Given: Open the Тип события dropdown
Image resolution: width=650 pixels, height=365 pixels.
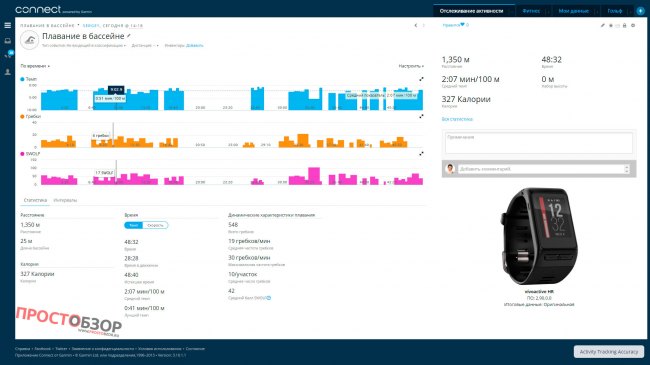Looking at the screenshot, I should [84, 46].
